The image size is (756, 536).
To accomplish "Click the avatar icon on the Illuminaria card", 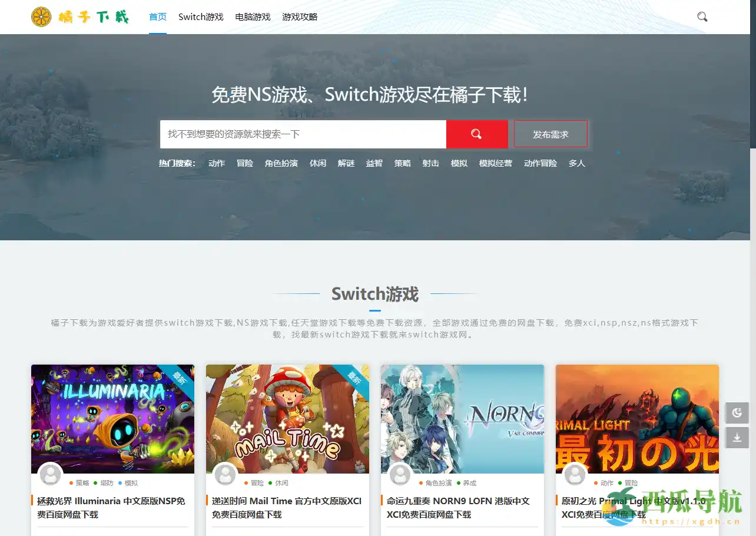I will click(x=50, y=475).
